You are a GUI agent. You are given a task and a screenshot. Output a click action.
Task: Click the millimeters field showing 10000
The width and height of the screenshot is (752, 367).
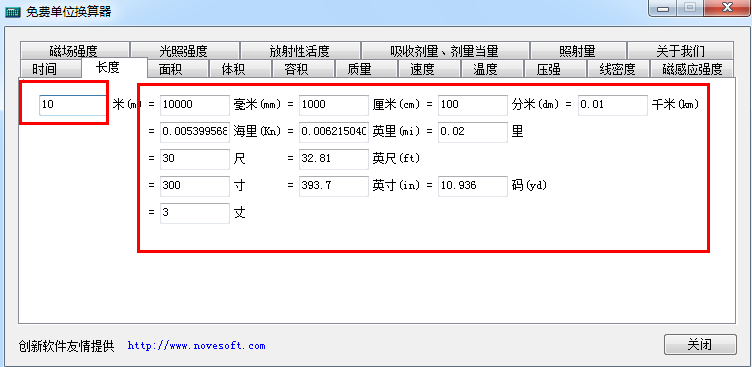[x=195, y=105]
